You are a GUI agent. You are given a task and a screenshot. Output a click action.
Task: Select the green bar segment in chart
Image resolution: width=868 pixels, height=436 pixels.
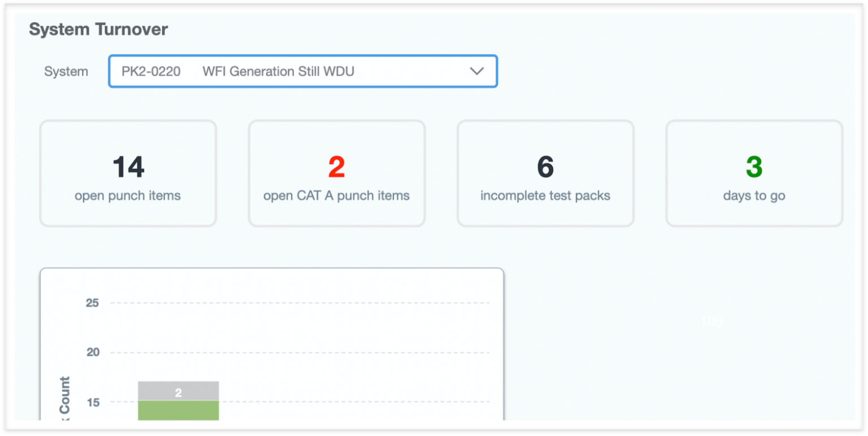click(x=179, y=411)
